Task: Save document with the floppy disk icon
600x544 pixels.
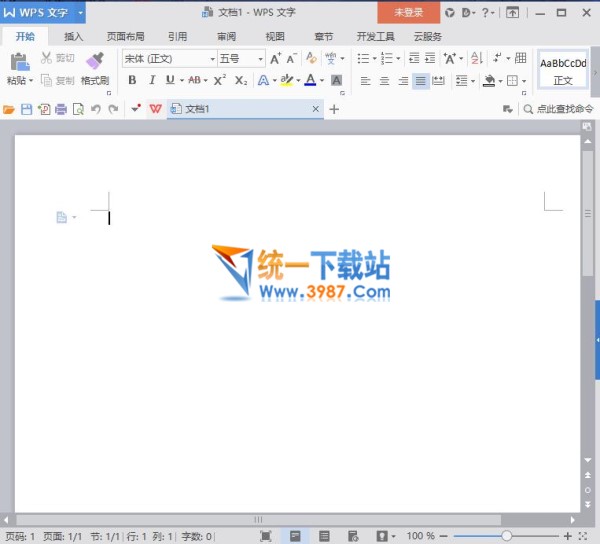Action: click(x=26, y=110)
